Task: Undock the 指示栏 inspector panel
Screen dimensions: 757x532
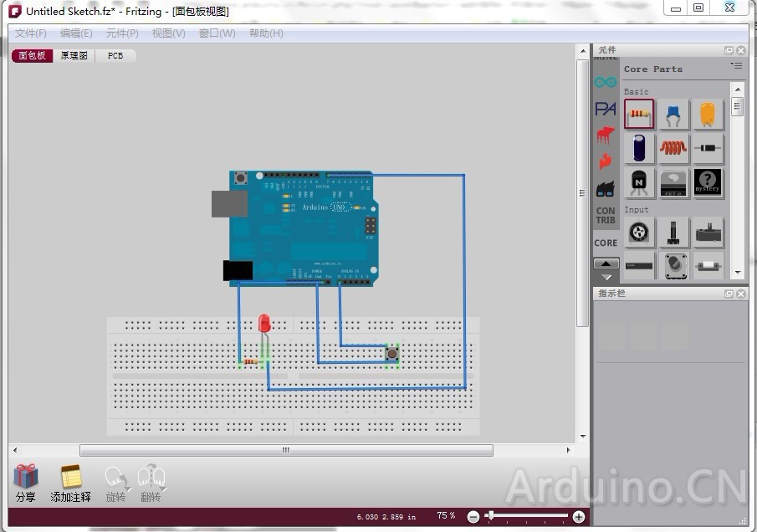Action: (x=729, y=294)
